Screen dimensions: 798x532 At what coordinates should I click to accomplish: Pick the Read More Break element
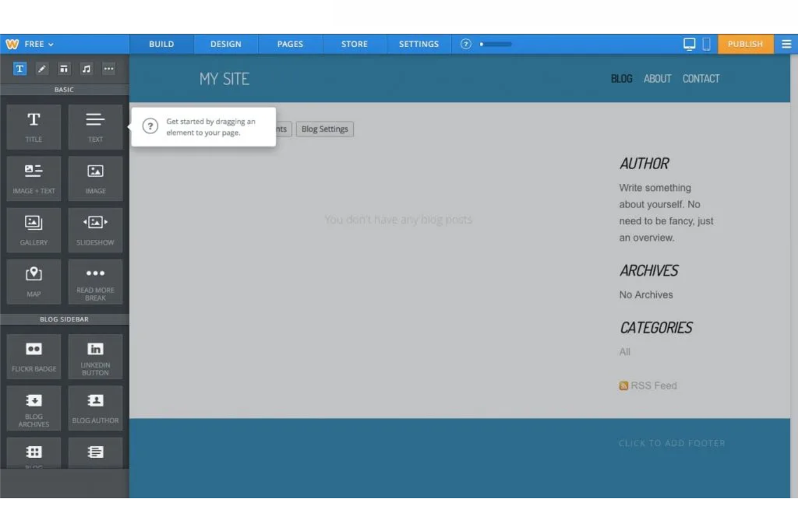[x=95, y=281]
